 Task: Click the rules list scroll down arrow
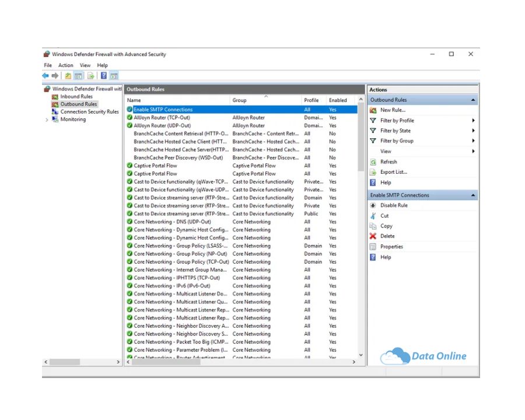[x=360, y=355]
